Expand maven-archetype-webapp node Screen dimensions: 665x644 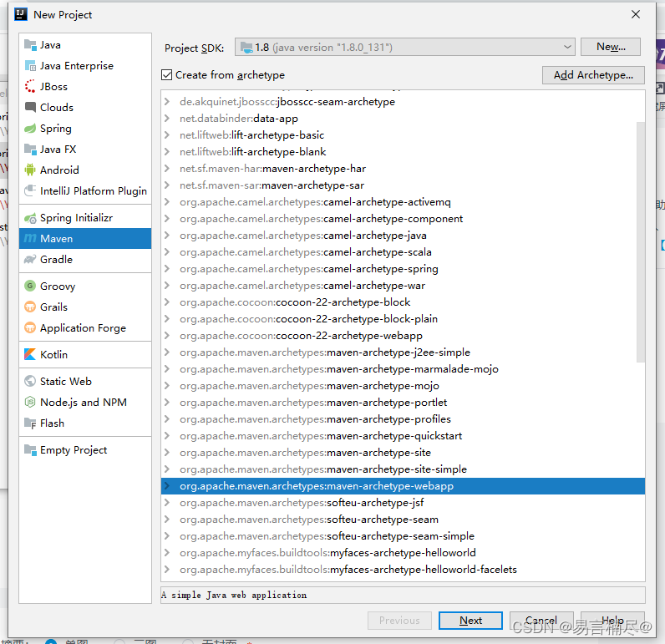point(167,486)
